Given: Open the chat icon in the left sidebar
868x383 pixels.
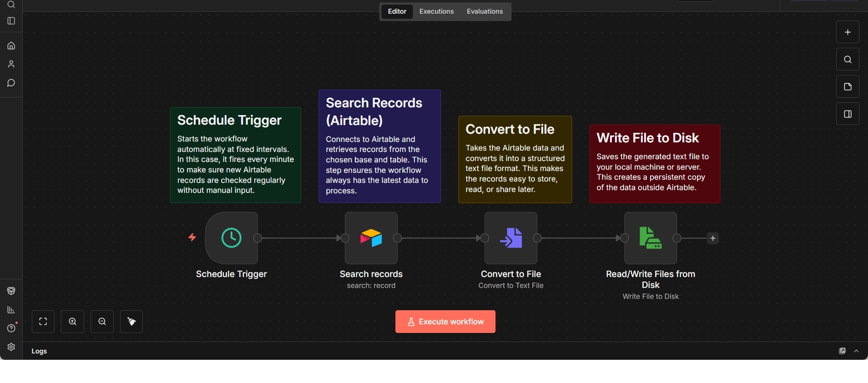Looking at the screenshot, I should coord(11,83).
